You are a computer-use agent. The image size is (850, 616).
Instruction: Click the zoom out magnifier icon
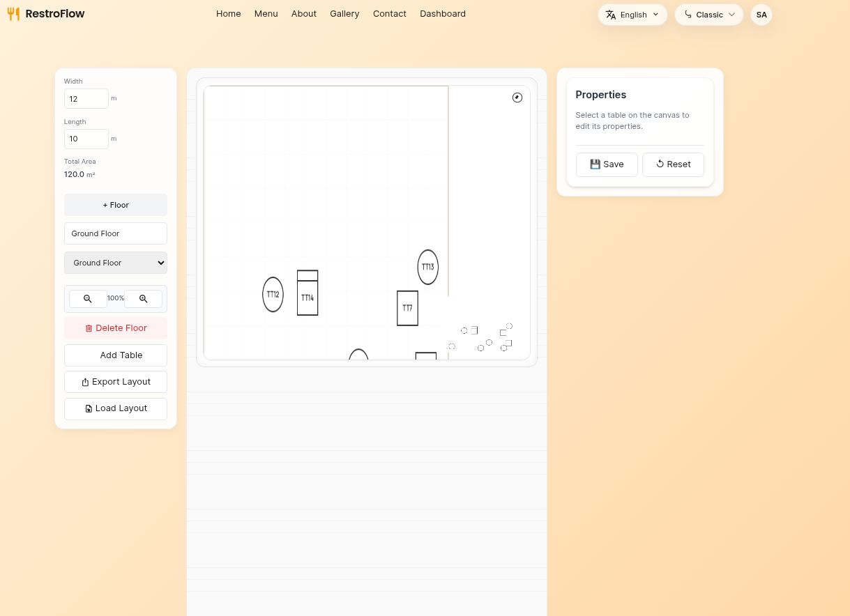[88, 299]
